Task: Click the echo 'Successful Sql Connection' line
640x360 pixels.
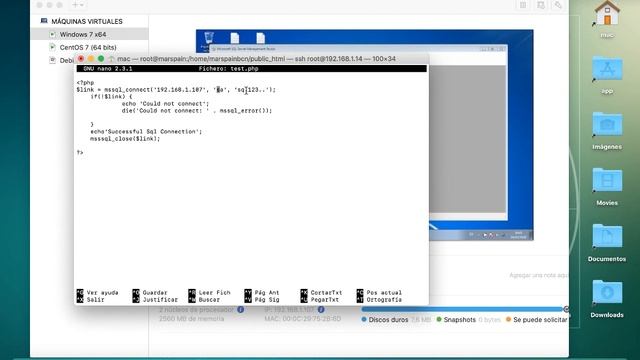Action: (146, 131)
